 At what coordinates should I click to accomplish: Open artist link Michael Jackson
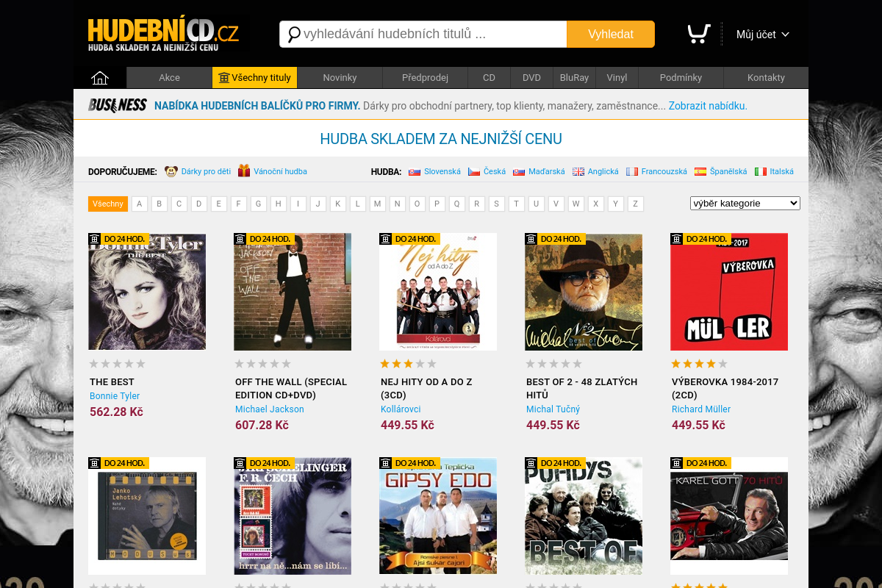[x=270, y=409]
